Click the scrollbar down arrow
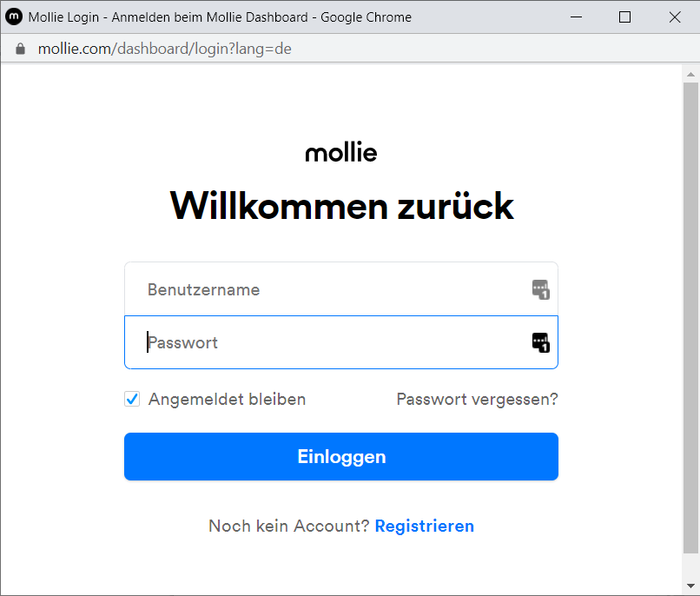Screen dimensions: 700x596 pos(690,586)
